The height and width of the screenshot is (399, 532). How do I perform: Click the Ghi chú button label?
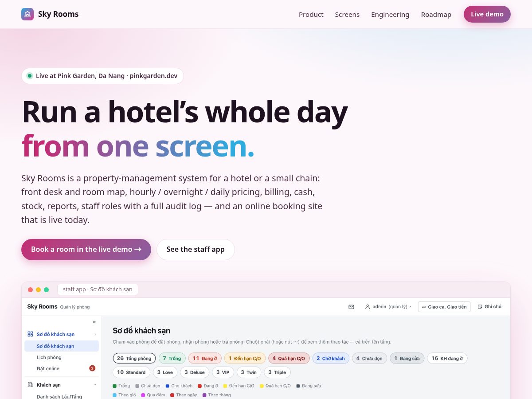point(493,307)
